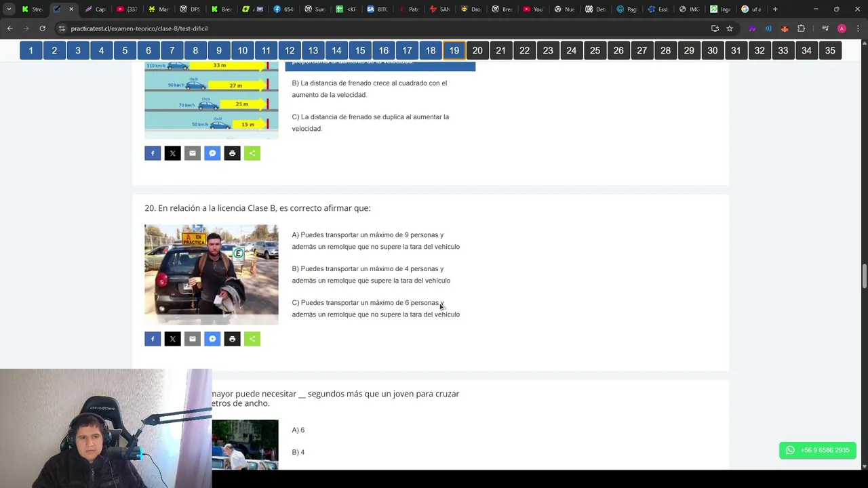Click the question 20 heading text

coord(258,208)
